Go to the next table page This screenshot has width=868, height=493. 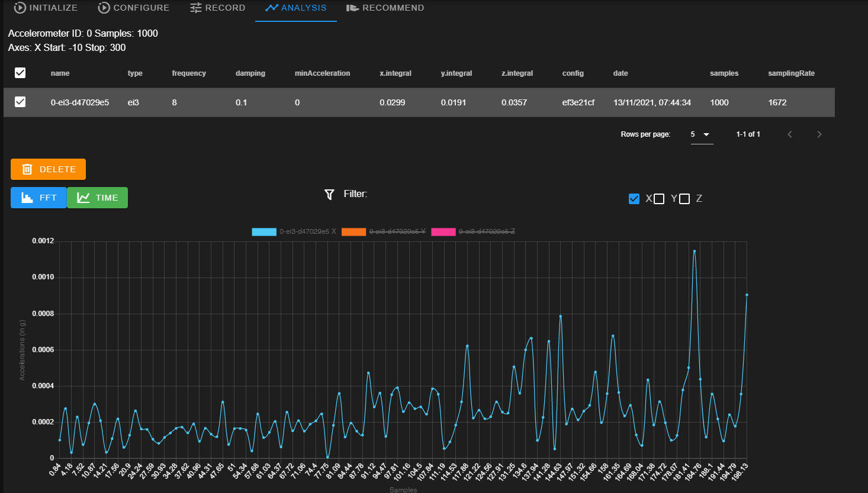(819, 134)
